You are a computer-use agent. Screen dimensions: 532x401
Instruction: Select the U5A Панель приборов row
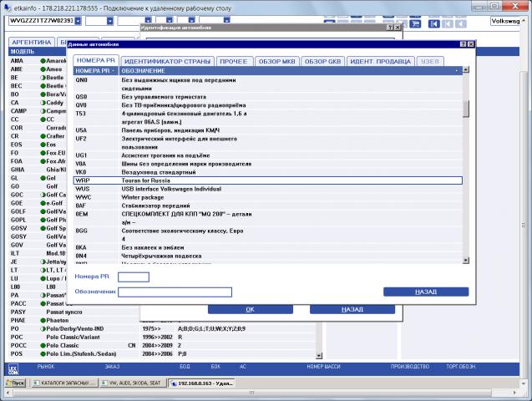coord(268,130)
